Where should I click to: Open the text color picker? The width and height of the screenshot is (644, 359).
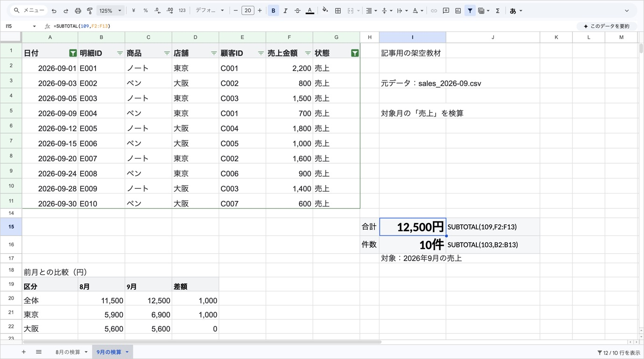(x=310, y=11)
